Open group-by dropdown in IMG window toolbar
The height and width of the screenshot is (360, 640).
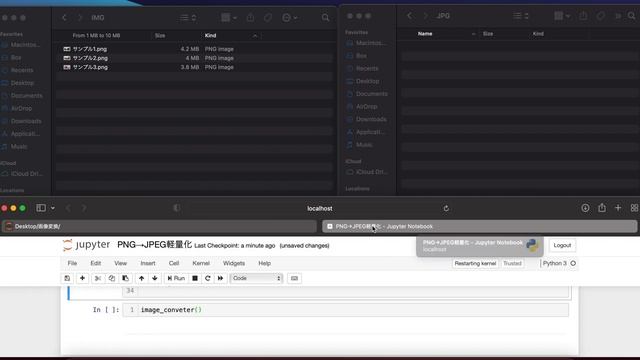(x=229, y=18)
